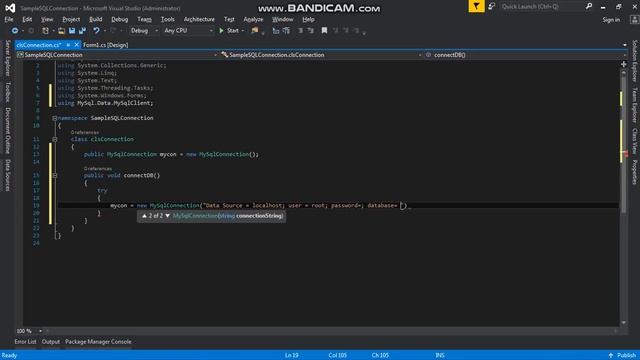640x360 pixels.
Task: Click the New Project toolbar icon
Action: click(x=45, y=31)
